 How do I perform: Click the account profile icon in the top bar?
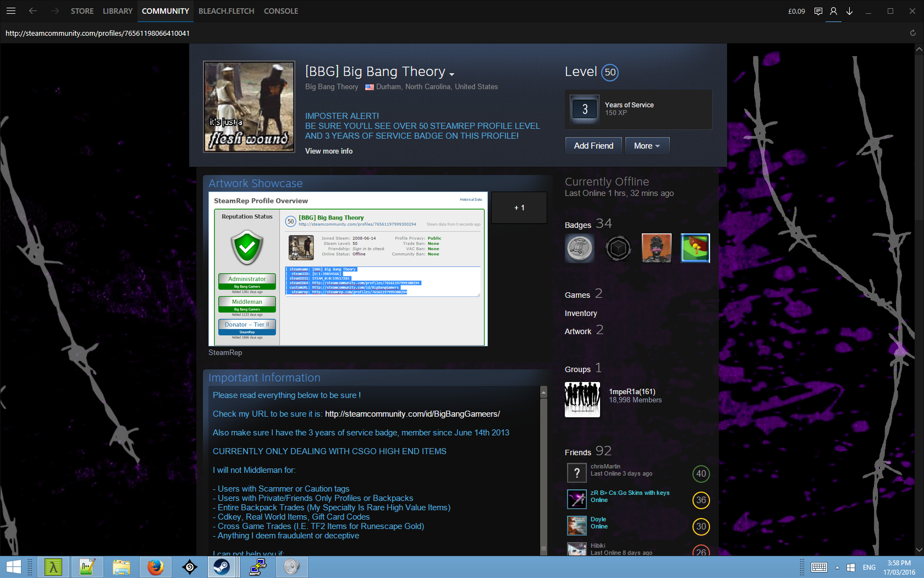(x=833, y=11)
